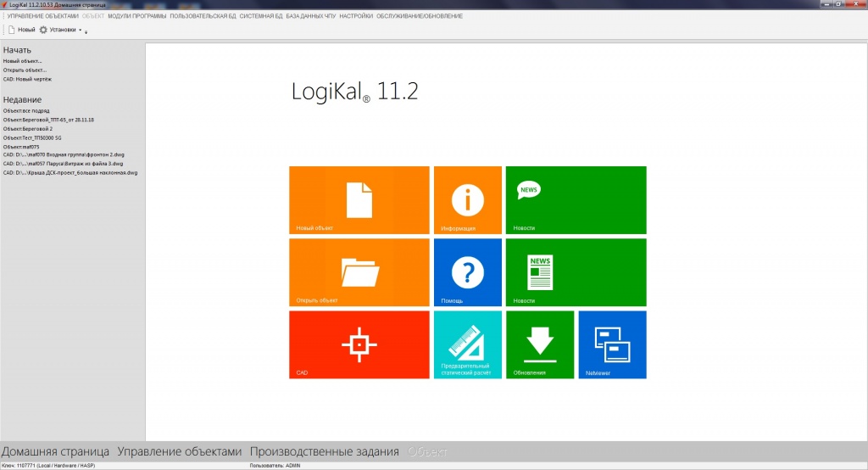Launch the blue Netviewer tile

[612, 344]
